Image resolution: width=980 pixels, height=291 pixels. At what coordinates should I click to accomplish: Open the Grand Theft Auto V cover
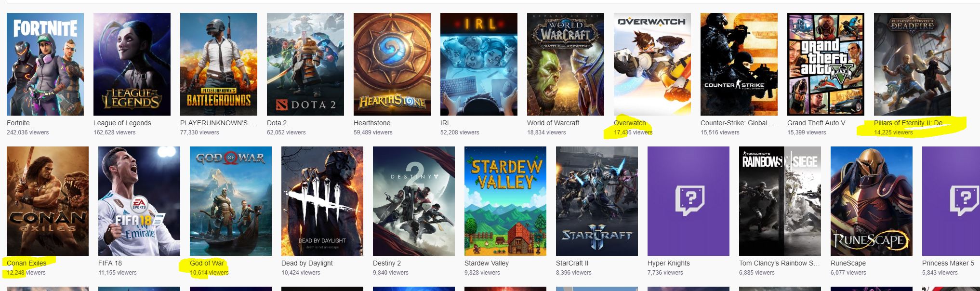[826, 64]
